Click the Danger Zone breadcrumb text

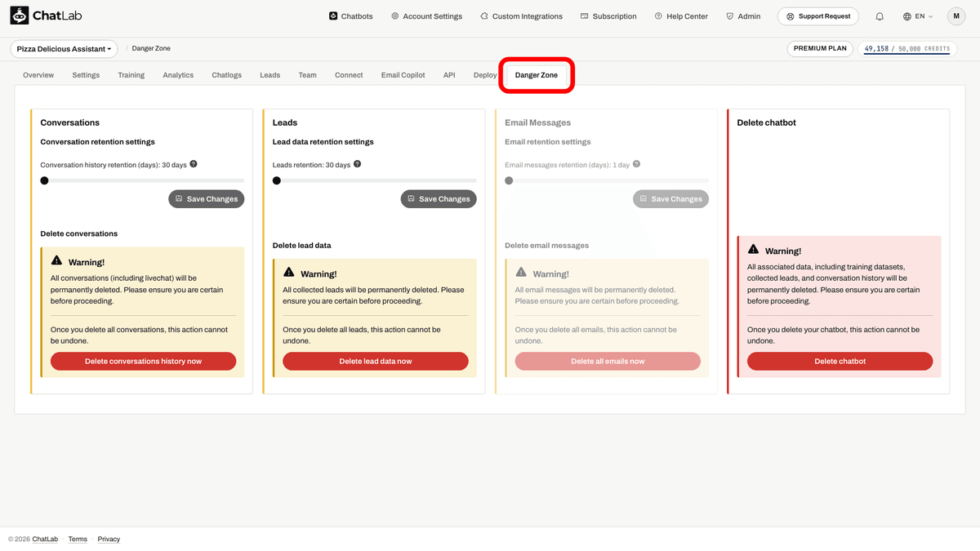coord(151,49)
